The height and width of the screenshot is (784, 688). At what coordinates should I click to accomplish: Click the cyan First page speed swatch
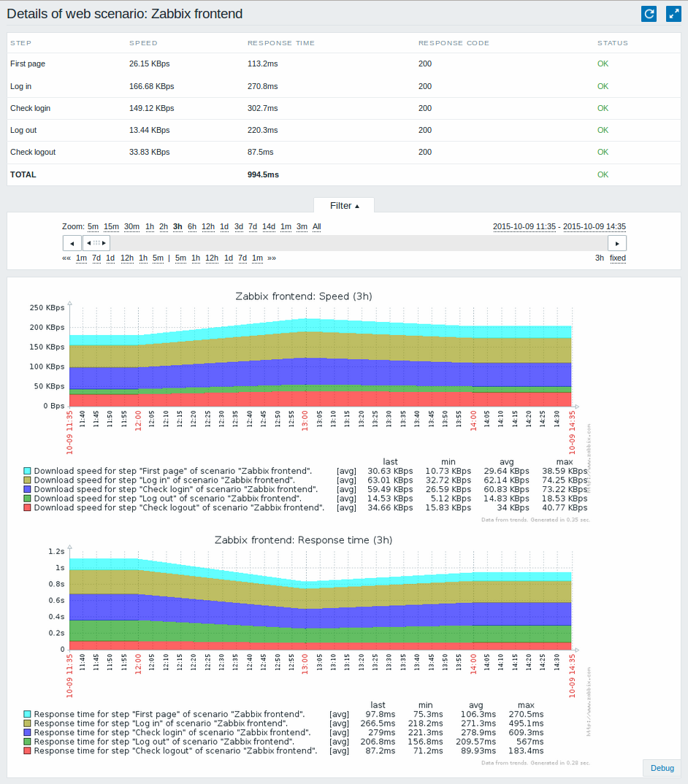(27, 471)
